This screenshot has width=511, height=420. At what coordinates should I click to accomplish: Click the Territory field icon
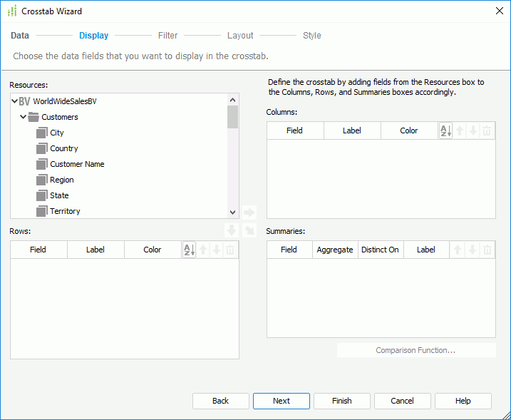[x=41, y=211]
